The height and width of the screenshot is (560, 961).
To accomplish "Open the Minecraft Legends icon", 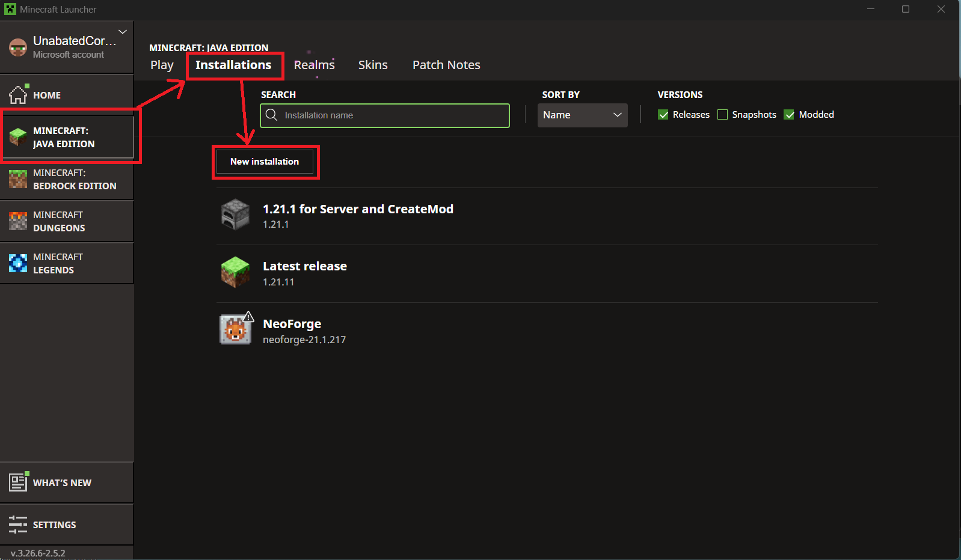I will (x=18, y=263).
